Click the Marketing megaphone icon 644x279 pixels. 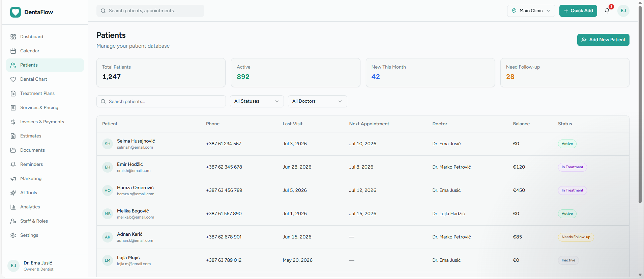point(13,179)
